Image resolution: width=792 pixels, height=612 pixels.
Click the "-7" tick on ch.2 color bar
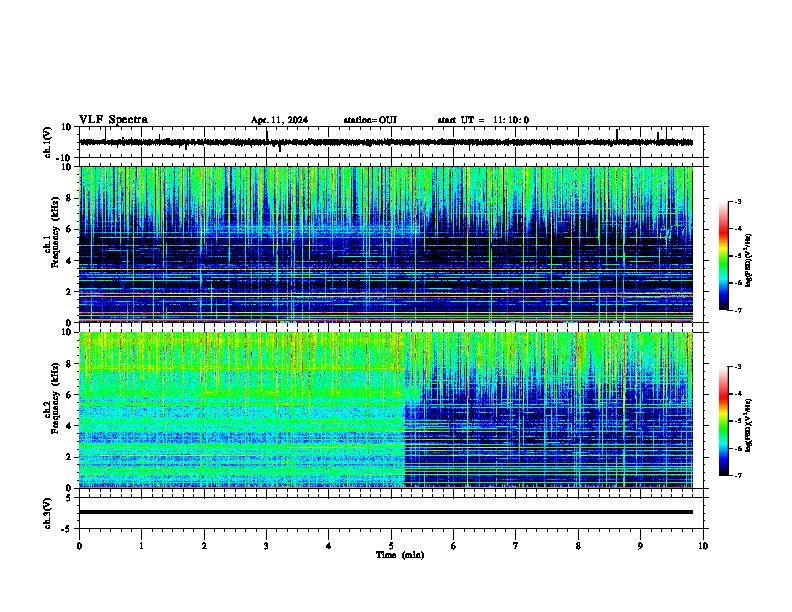pyautogui.click(x=738, y=475)
